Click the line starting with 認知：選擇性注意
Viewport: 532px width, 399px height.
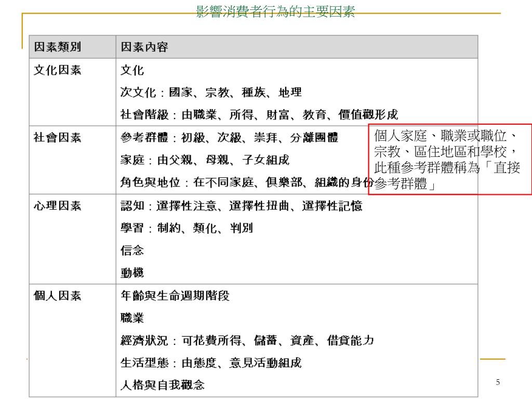242,206
